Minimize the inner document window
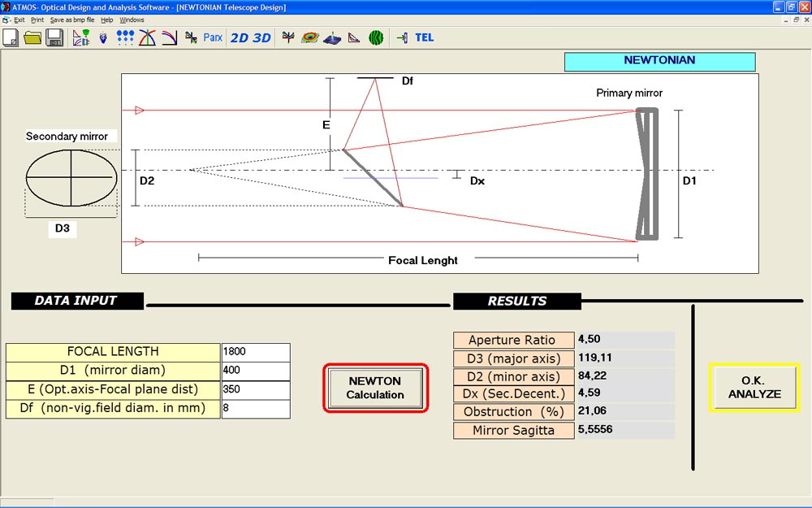This screenshot has width=812, height=508. coord(787,20)
